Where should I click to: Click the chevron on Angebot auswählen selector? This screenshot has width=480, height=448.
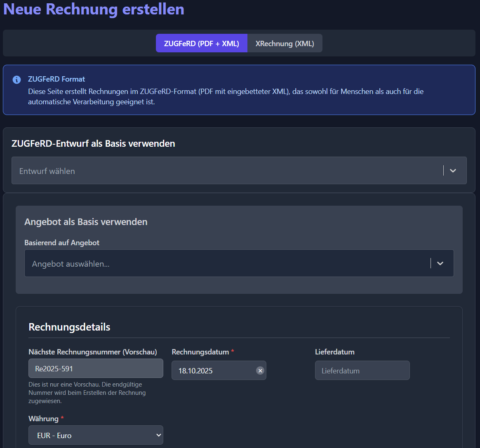pos(440,263)
